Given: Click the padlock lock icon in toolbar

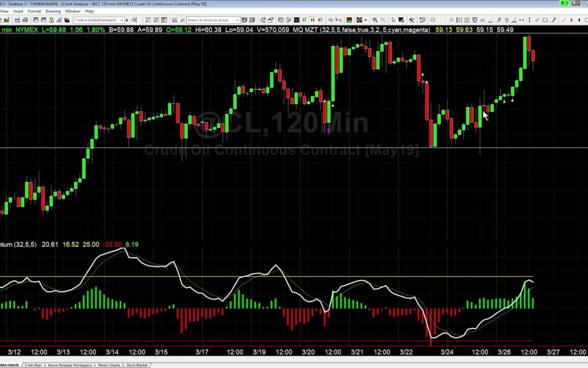Looking at the screenshot, I should click(x=51, y=20).
